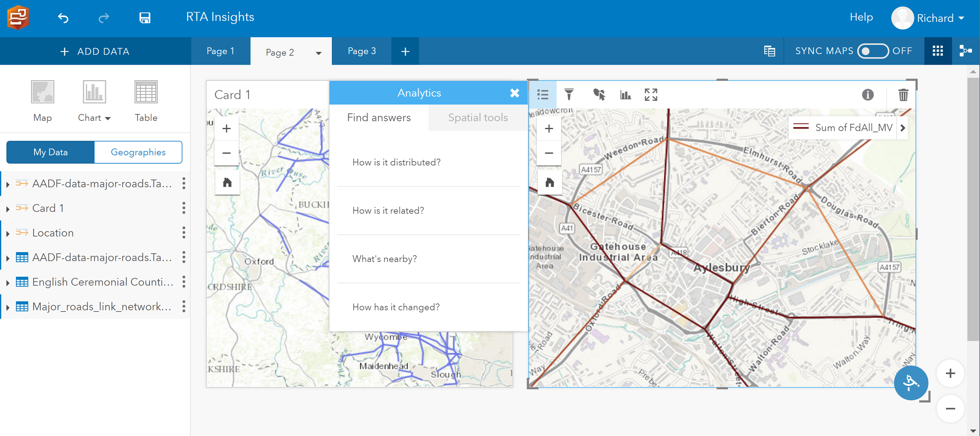Click the Insights app logo
The height and width of the screenshot is (436, 980).
click(18, 17)
